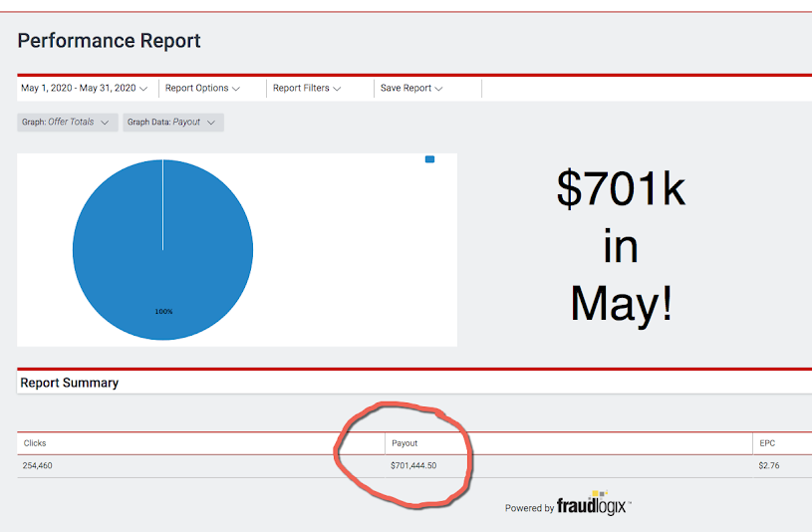Open the May 1, 2020 - May 31, 2020 date range dropdown
The width and height of the screenshot is (812, 532).
click(84, 88)
